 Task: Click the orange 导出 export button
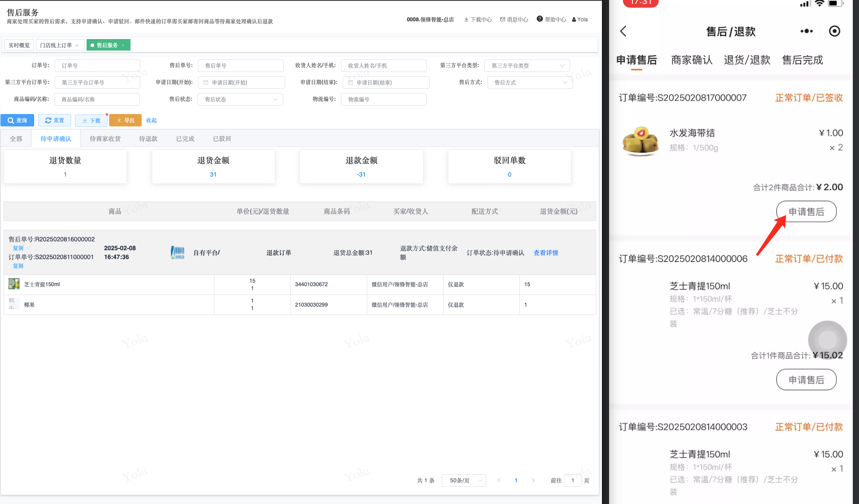[x=125, y=120]
